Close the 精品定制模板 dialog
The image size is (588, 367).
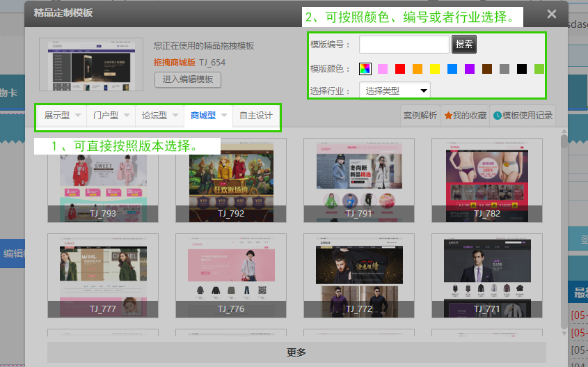tap(551, 14)
